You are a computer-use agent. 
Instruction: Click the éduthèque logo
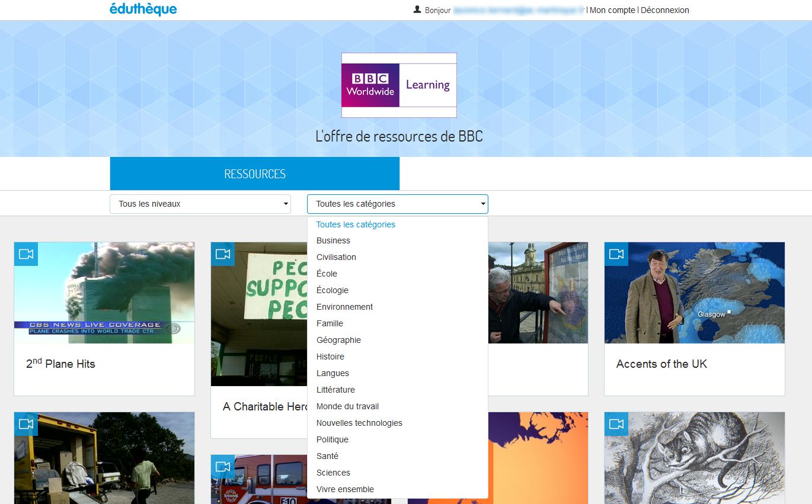(143, 9)
